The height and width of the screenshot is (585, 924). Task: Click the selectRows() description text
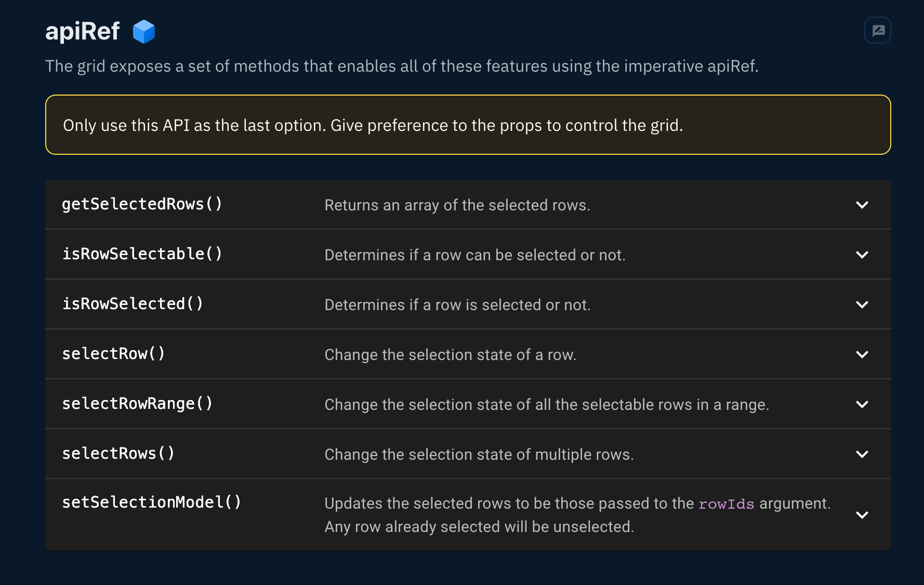tap(479, 454)
